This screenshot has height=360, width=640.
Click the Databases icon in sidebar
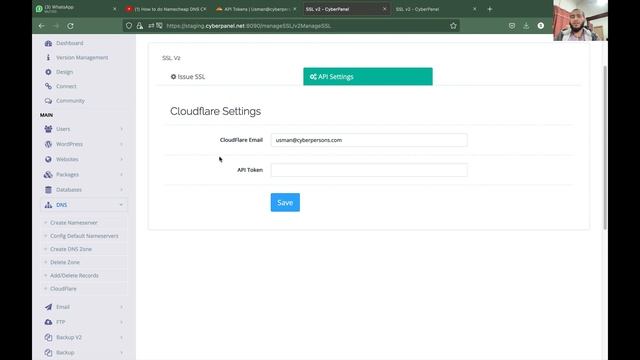[x=48, y=190]
